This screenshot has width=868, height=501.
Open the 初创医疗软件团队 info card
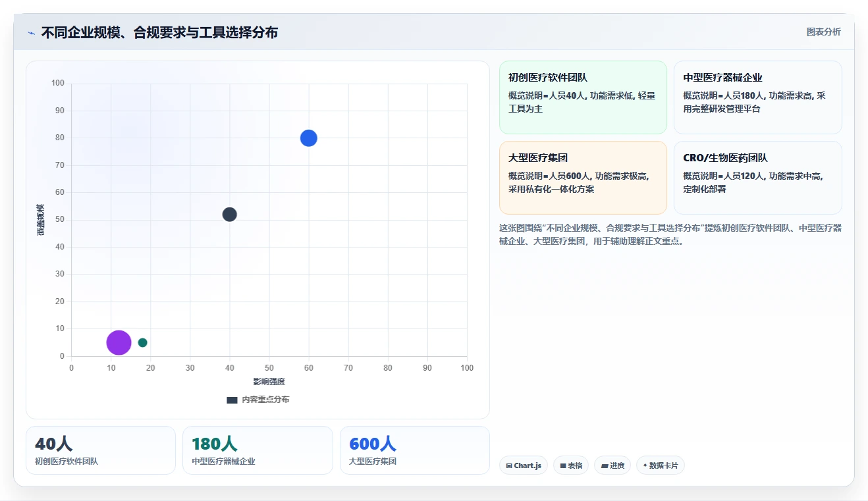(583, 97)
